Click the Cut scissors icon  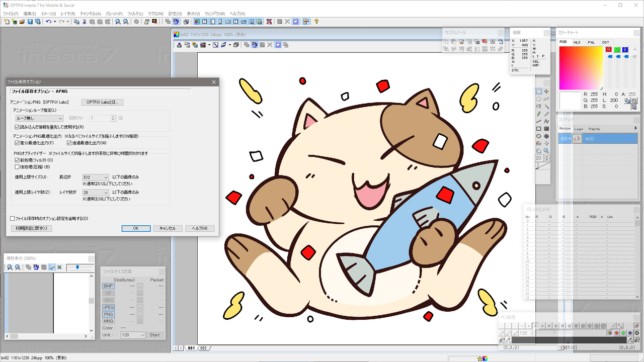[85, 22]
